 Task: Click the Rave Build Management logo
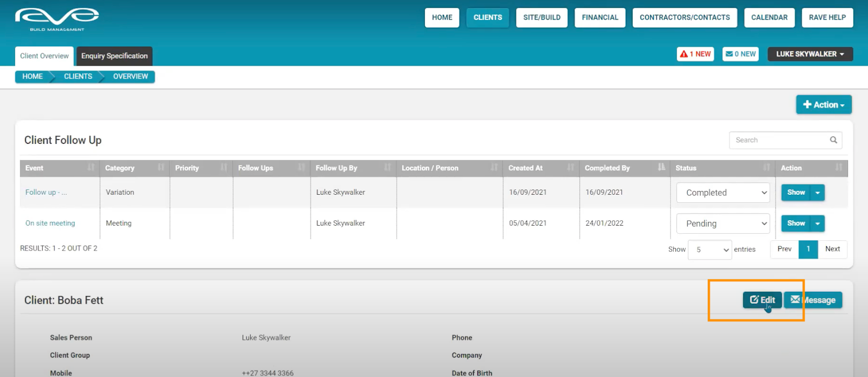coord(57,20)
